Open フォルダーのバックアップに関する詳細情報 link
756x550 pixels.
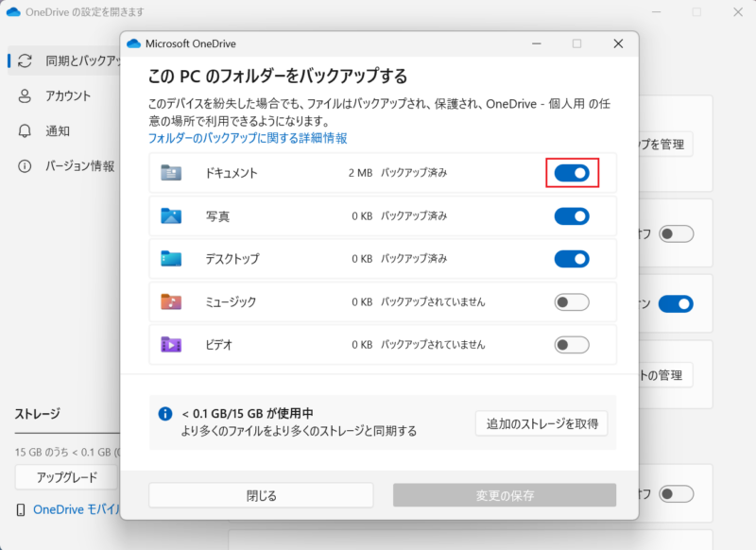(248, 138)
